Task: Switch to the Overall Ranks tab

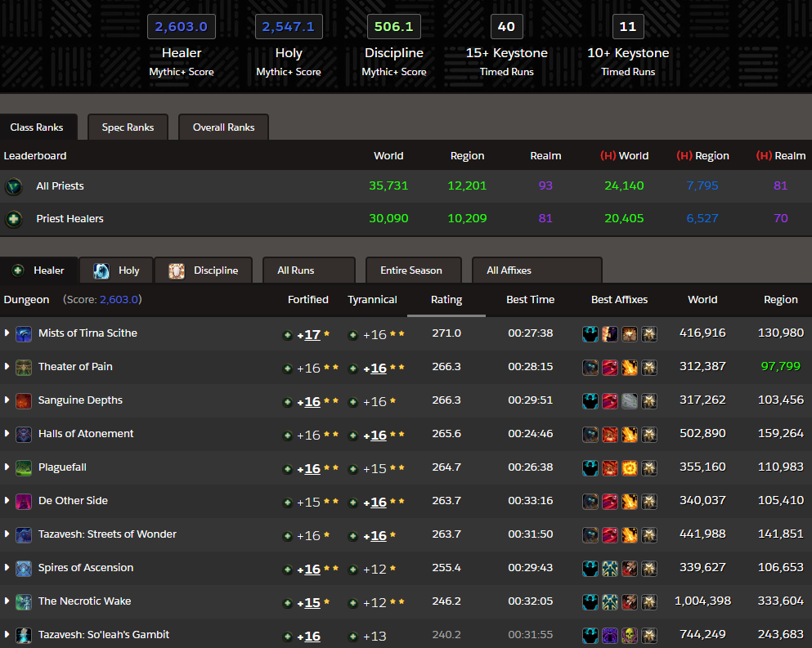Action: coord(223,127)
